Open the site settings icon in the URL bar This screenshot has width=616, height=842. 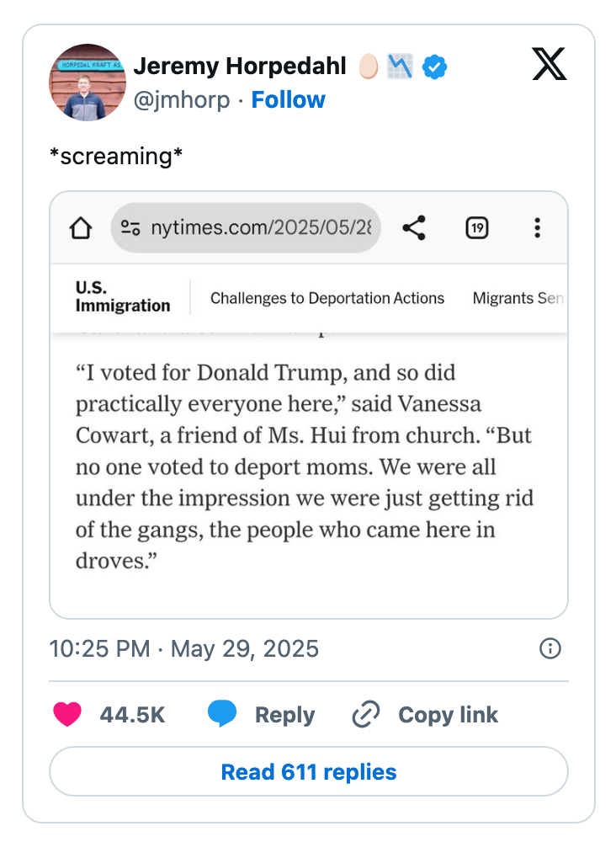(x=131, y=227)
